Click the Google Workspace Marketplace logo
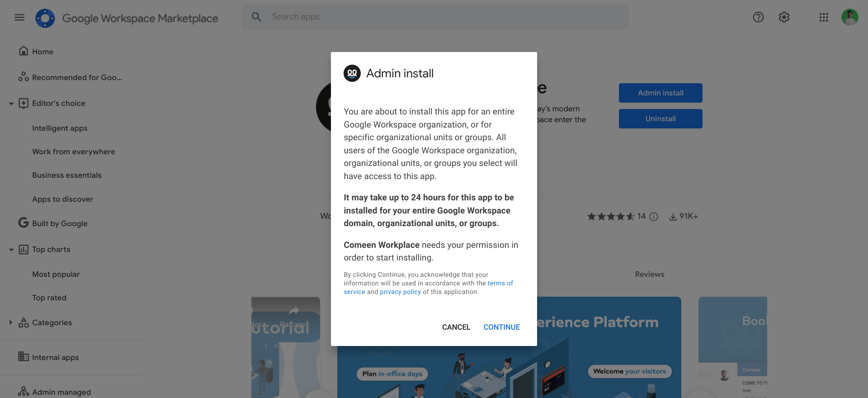868x398 pixels. pos(45,18)
